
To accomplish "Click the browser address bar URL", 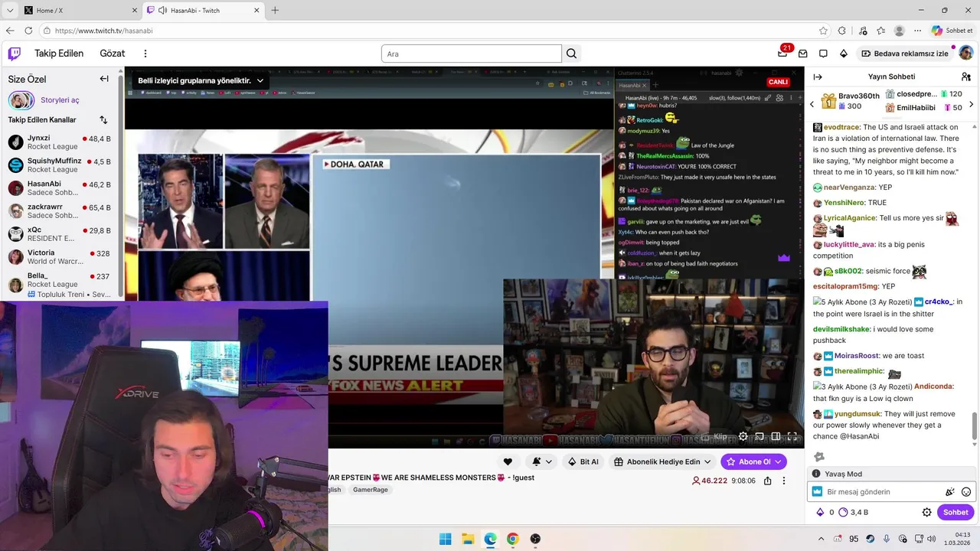I will [103, 31].
